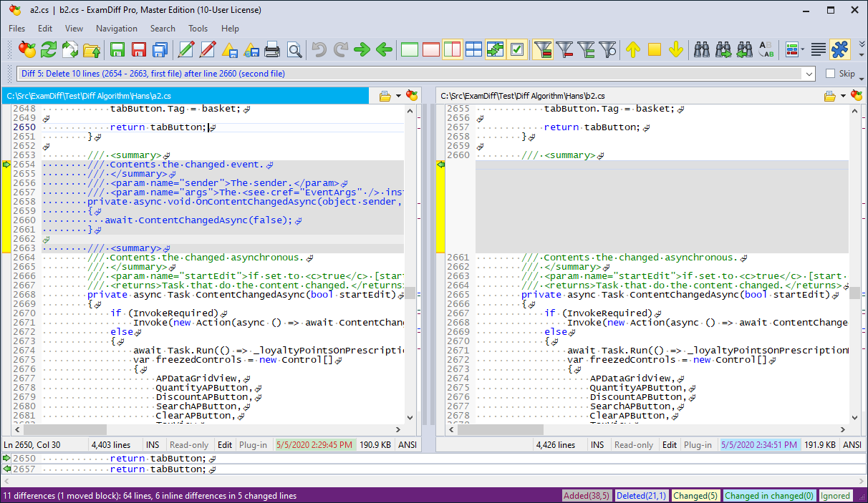
Task: Edit second file with red pencil icon
Action: 208,49
